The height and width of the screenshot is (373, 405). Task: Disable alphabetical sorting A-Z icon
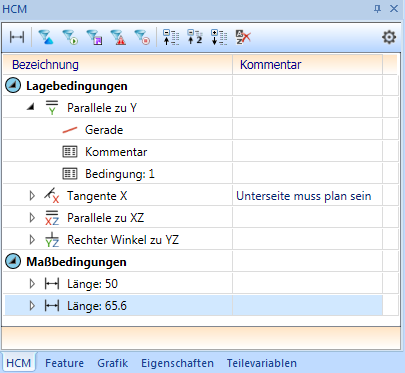coord(243,37)
